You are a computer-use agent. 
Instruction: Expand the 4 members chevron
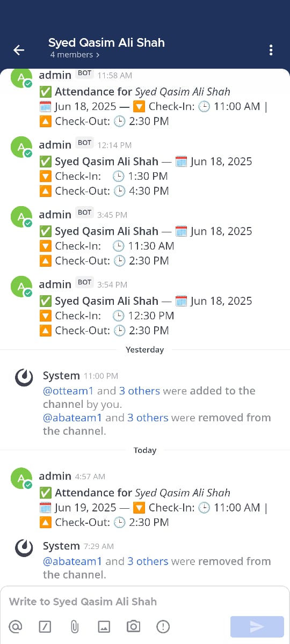pyautogui.click(x=98, y=55)
